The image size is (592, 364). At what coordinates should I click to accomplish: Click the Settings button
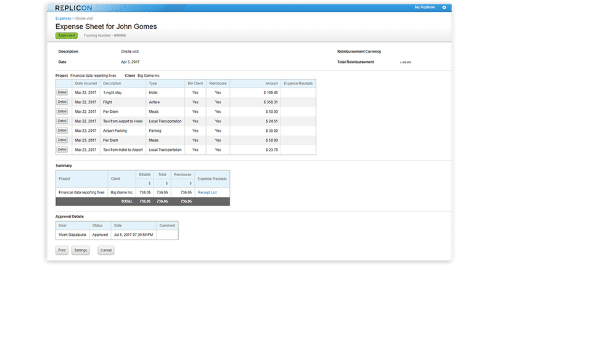point(80,250)
